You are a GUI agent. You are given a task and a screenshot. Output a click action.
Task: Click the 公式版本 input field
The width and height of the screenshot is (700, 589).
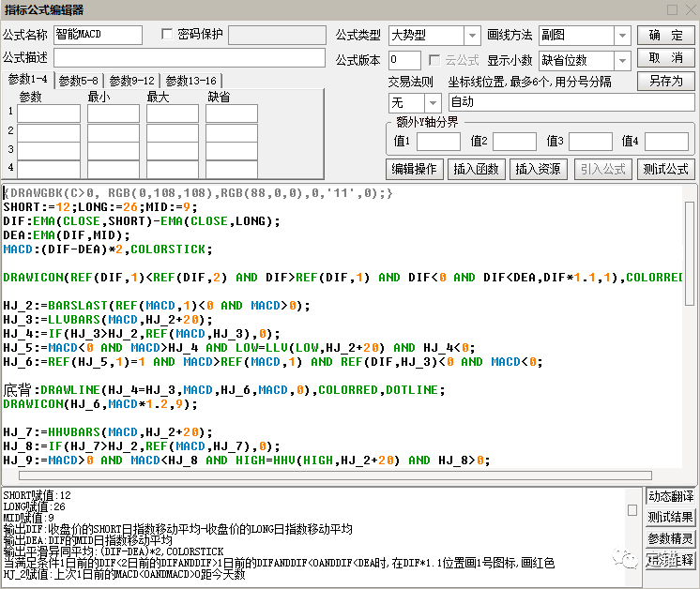tap(404, 60)
